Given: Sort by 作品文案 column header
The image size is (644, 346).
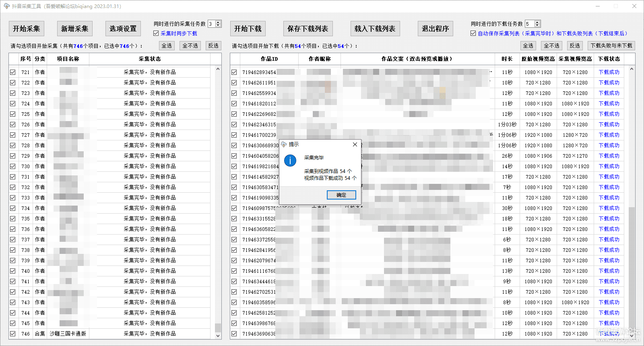Looking at the screenshot, I should (x=418, y=59).
